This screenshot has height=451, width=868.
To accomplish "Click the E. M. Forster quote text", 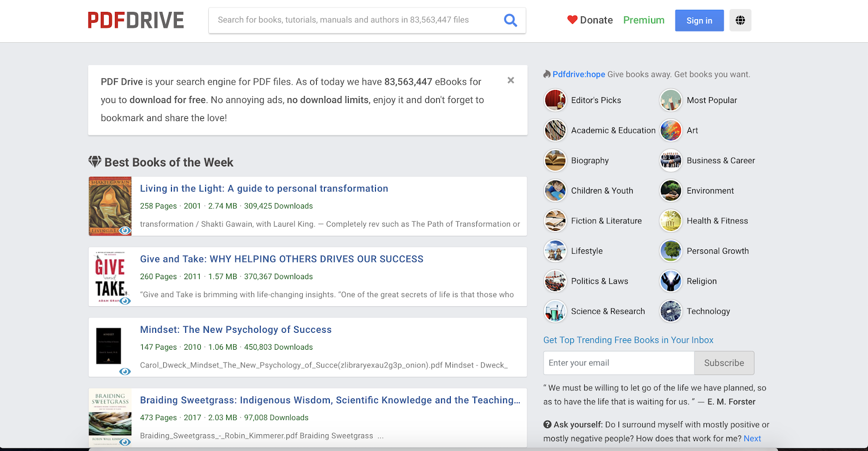I will (655, 395).
